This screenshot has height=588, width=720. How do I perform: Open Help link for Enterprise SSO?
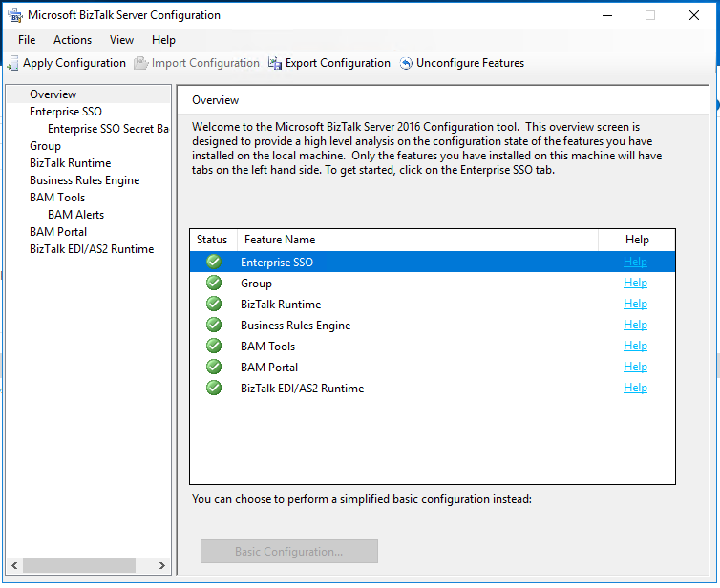pos(636,262)
